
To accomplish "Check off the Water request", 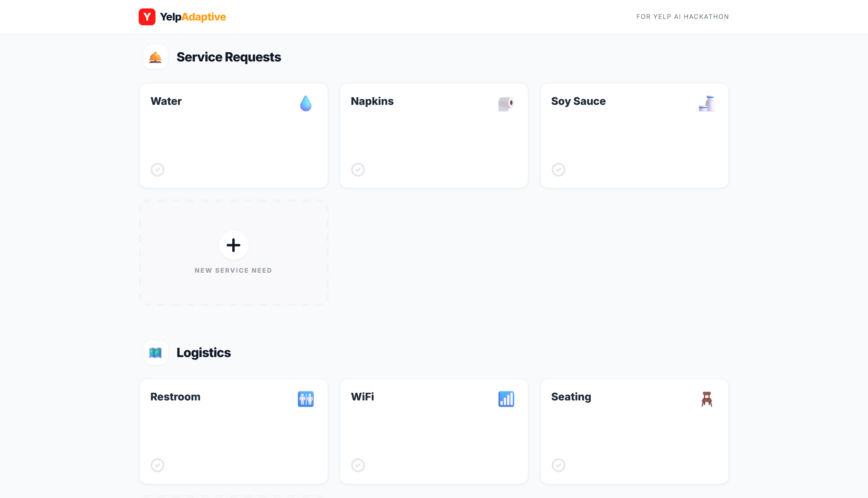I will [x=158, y=170].
